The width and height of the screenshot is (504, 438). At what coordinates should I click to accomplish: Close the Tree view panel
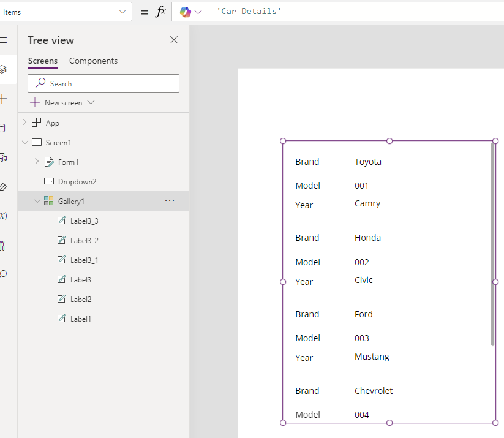pyautogui.click(x=174, y=40)
